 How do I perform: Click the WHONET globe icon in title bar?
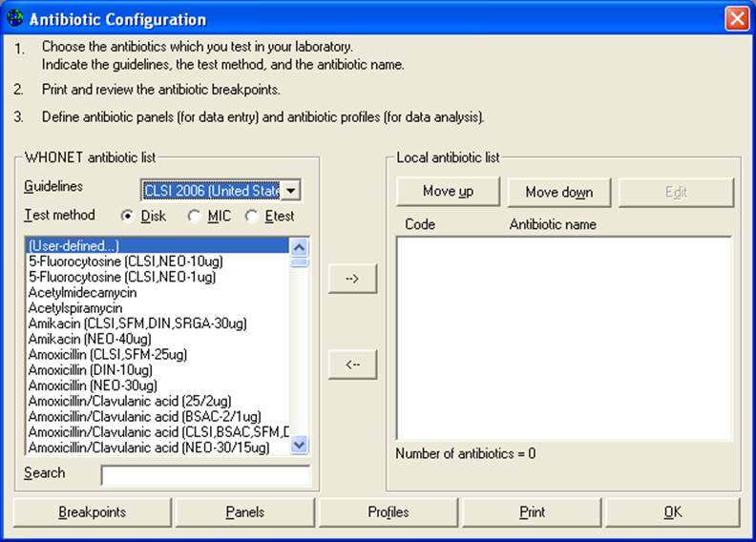15,18
